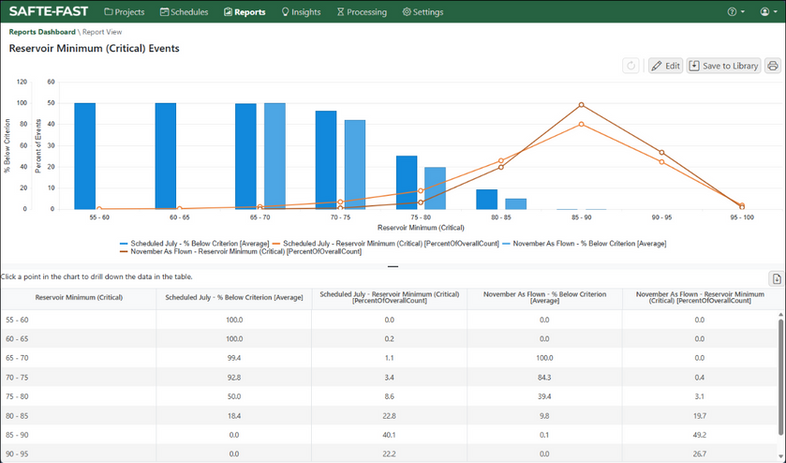Image resolution: width=786 pixels, height=463 pixels.
Task: Click the Save to Library button
Action: pos(723,66)
